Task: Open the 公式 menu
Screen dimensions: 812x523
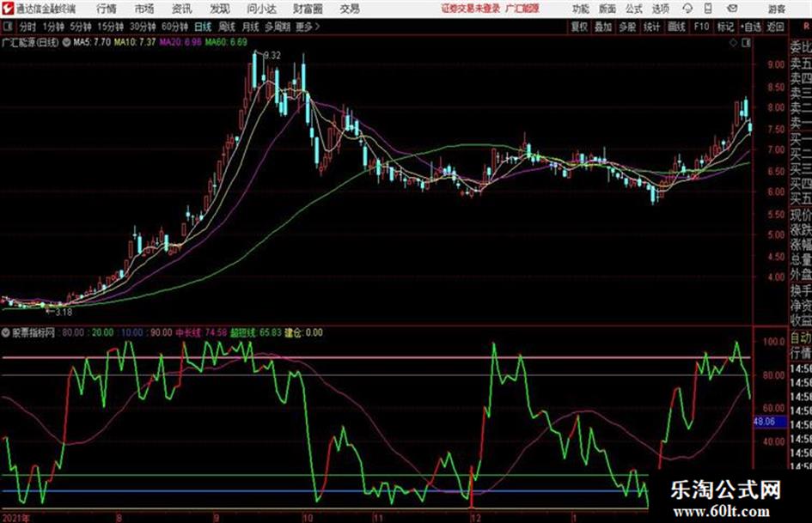Action: pos(634,9)
